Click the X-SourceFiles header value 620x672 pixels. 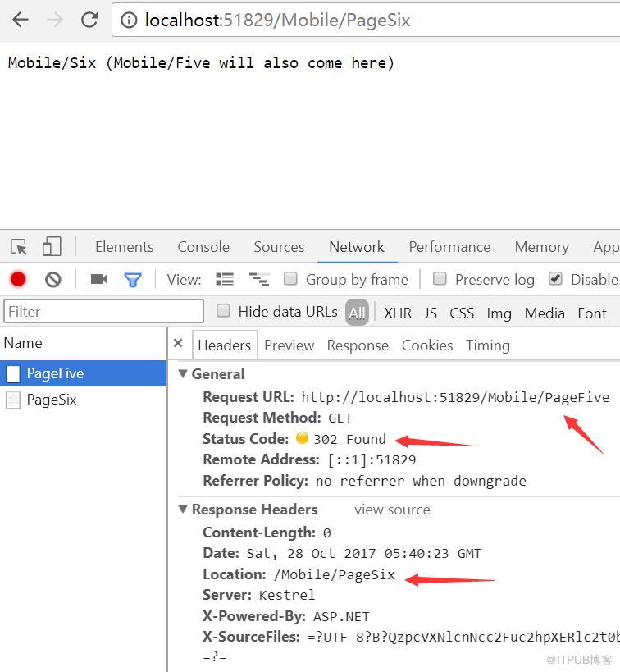click(x=463, y=638)
